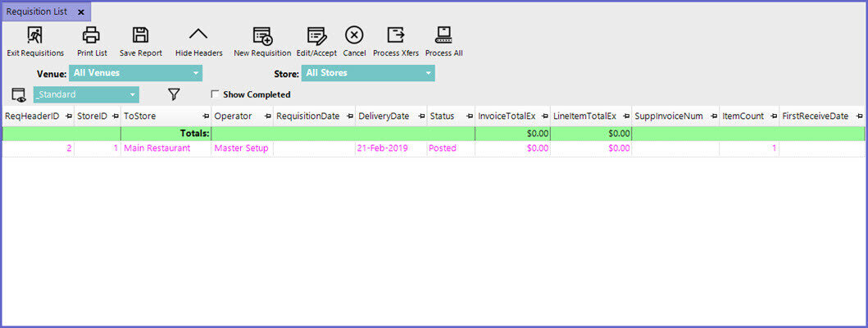Click the Save Report icon
Viewport: 868px width, 328px height.
pos(140,35)
